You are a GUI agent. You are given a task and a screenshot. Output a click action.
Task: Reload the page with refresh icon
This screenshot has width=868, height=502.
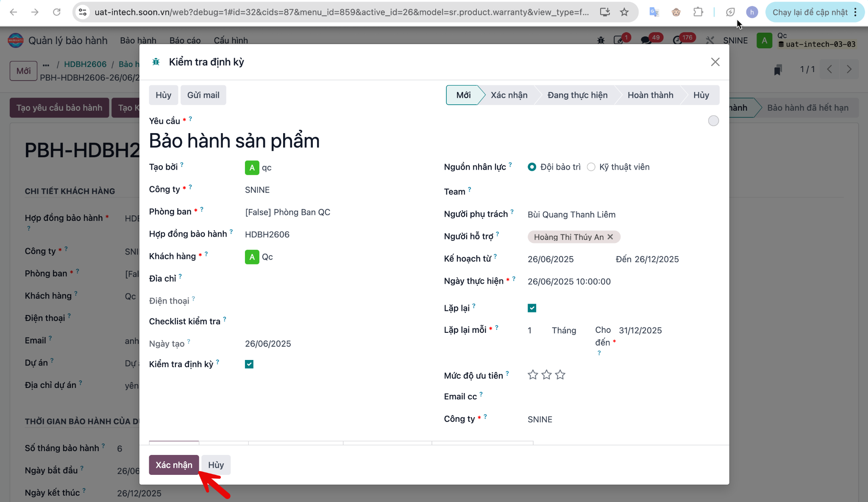[x=56, y=12]
